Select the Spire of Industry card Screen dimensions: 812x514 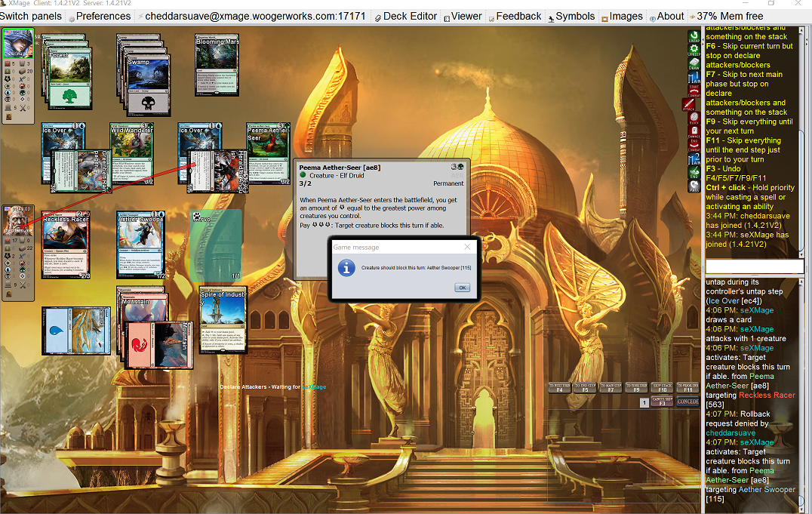tap(223, 322)
